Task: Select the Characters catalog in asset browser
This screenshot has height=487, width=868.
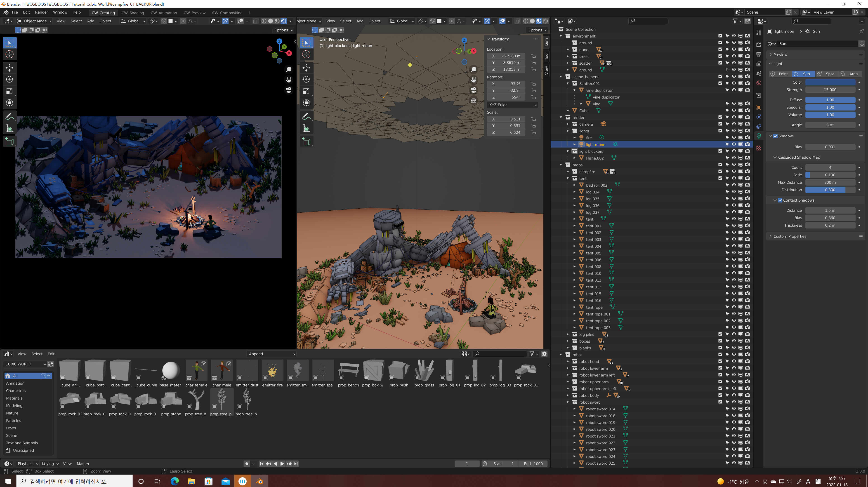Action: tap(16, 391)
